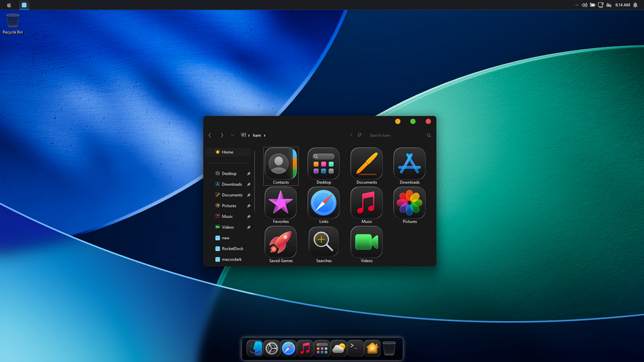Image resolution: width=644 pixels, height=362 pixels.
Task: Open the Saved Games rocket folder
Action: [x=281, y=245]
